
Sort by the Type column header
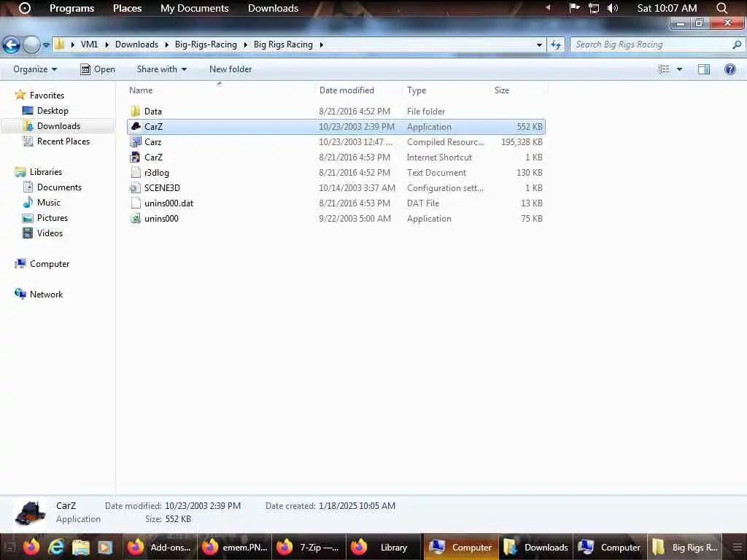coord(417,90)
